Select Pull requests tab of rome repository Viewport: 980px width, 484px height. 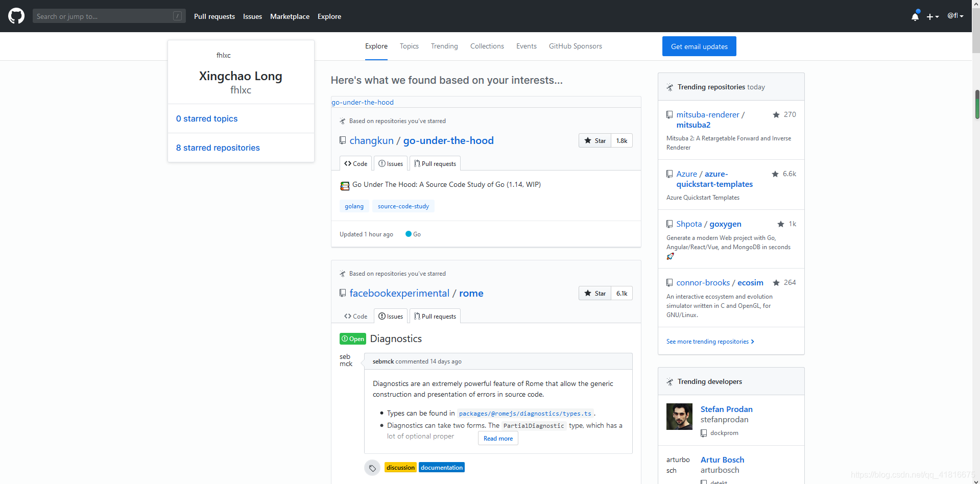click(435, 316)
